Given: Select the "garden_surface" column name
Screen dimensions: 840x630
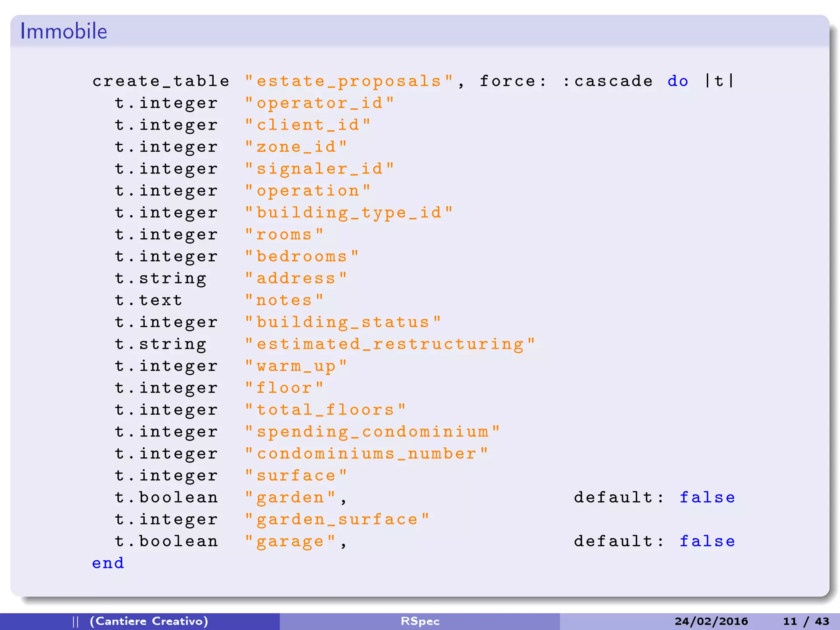Looking at the screenshot, I should (x=337, y=520).
